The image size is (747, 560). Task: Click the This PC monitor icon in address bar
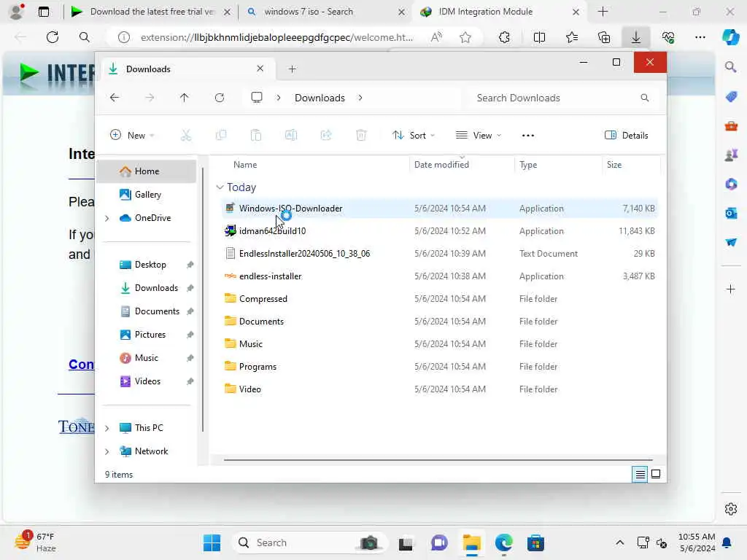(257, 98)
